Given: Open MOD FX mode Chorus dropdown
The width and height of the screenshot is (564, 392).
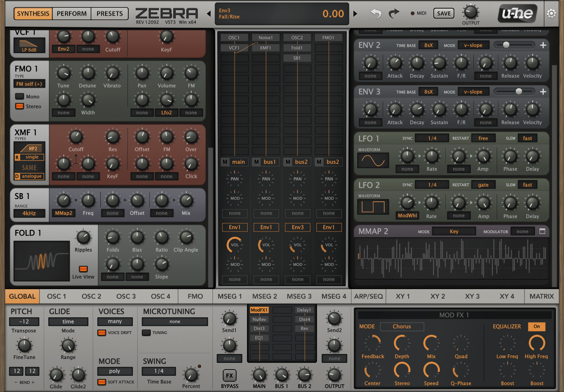Looking at the screenshot, I should coord(402,327).
